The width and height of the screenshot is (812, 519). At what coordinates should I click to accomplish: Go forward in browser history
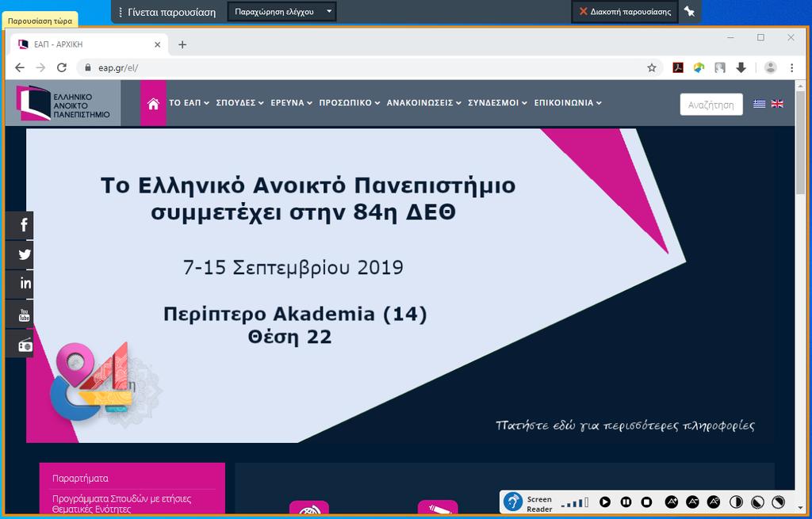click(40, 67)
